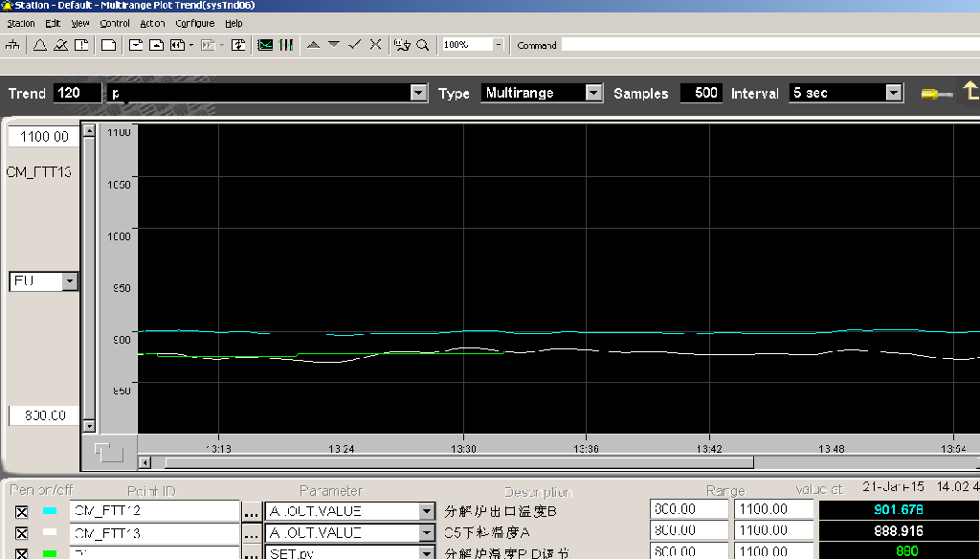Screen dimensions: 980x559
Task: Open parameter dropdown for CM_FTT13 row
Action: point(427,533)
